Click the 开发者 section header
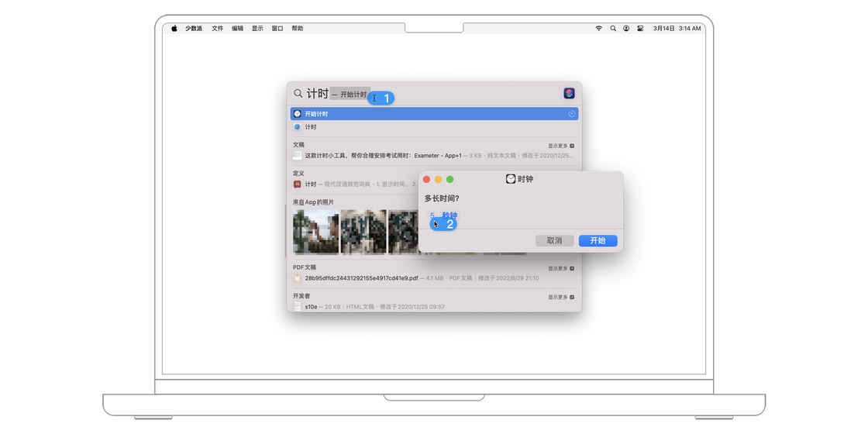Image resolution: width=868 pixels, height=434 pixels. (301, 296)
